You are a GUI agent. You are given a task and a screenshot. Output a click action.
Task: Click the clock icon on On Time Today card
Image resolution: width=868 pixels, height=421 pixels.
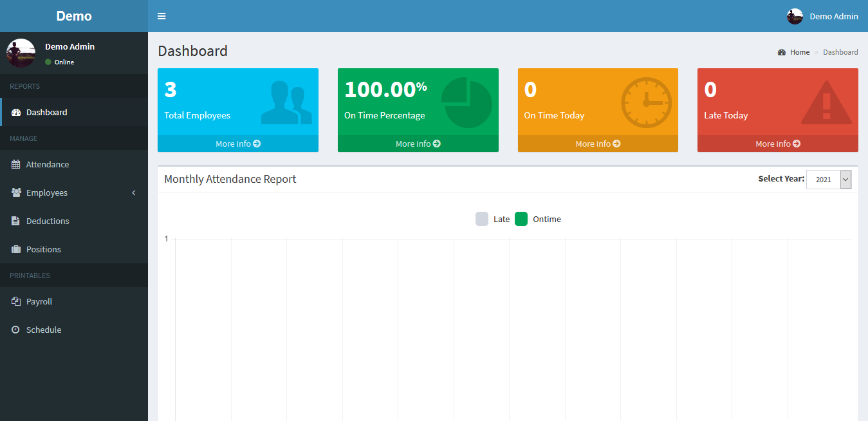pyautogui.click(x=646, y=103)
